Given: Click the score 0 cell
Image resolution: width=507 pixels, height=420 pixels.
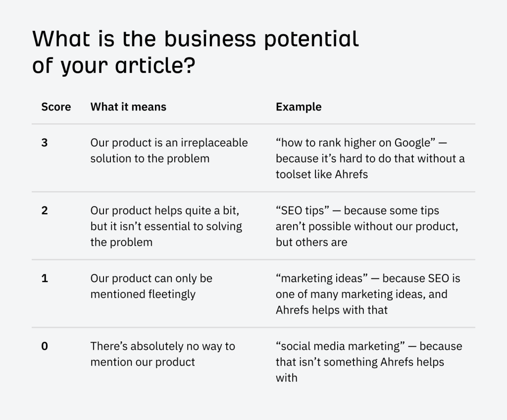Looking at the screenshot, I should pyautogui.click(x=45, y=346).
